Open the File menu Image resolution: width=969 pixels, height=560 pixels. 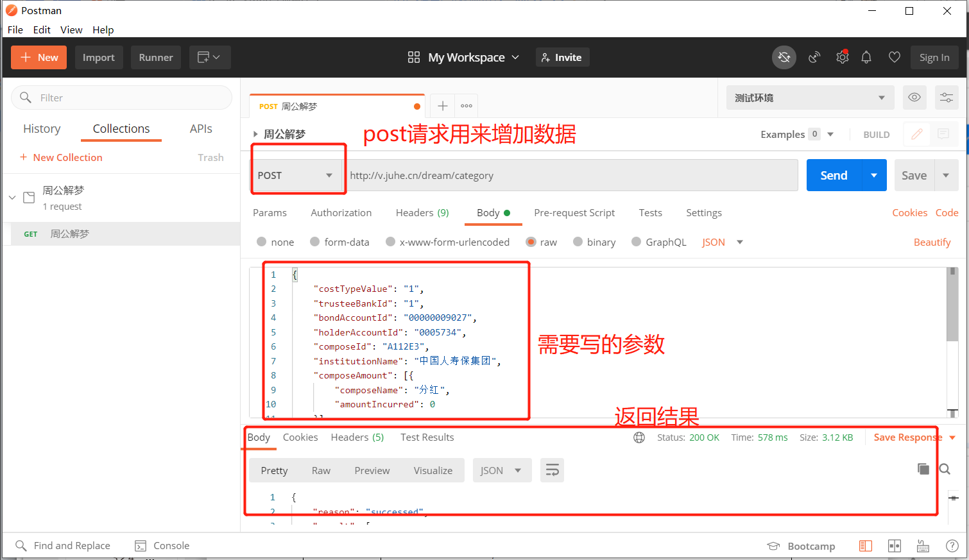(x=15, y=30)
